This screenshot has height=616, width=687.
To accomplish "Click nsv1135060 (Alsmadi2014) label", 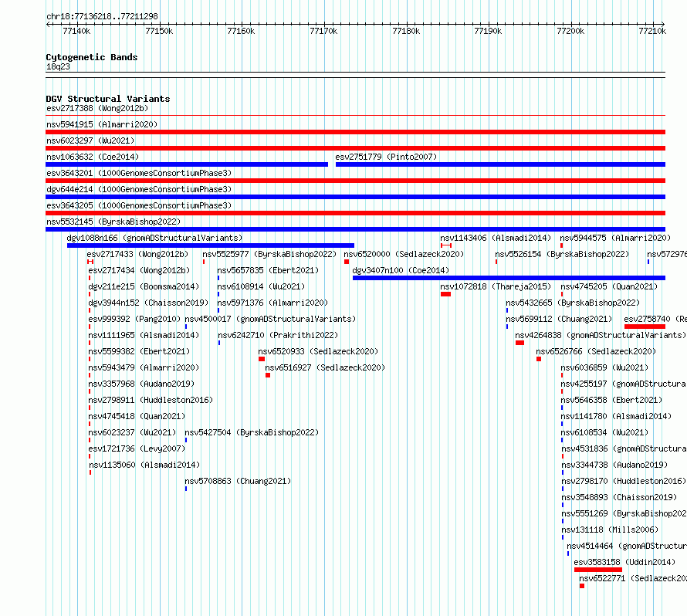I will point(144,465).
